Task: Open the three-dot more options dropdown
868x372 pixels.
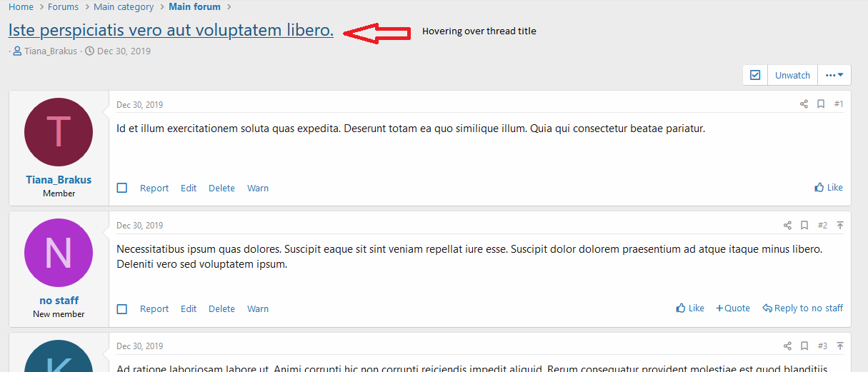Action: [x=834, y=75]
